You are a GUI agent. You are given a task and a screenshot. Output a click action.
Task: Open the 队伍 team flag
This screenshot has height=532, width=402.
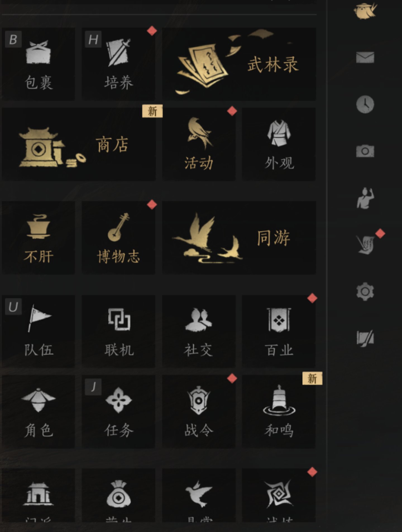38,331
